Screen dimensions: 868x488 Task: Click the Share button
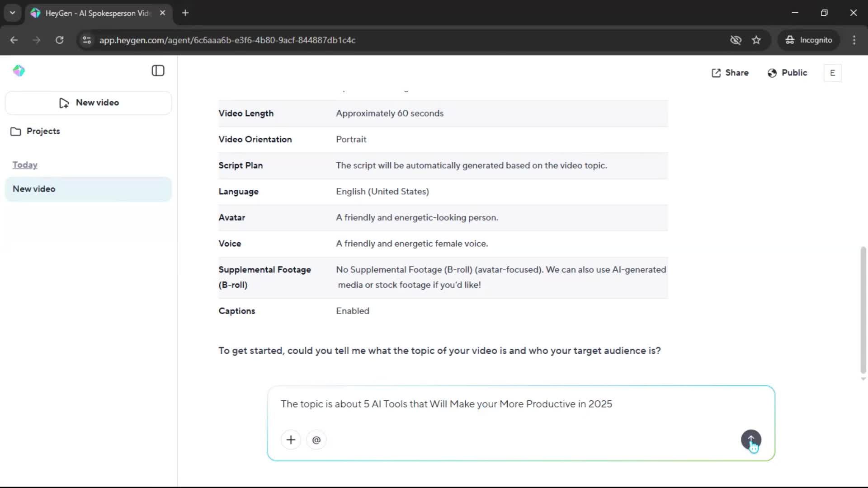point(730,73)
